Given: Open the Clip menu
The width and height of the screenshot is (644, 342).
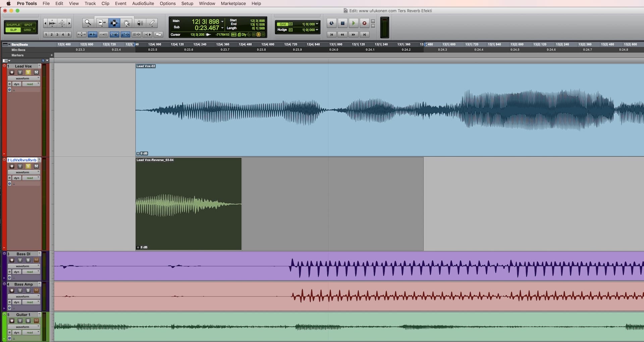Looking at the screenshot, I should [105, 3].
